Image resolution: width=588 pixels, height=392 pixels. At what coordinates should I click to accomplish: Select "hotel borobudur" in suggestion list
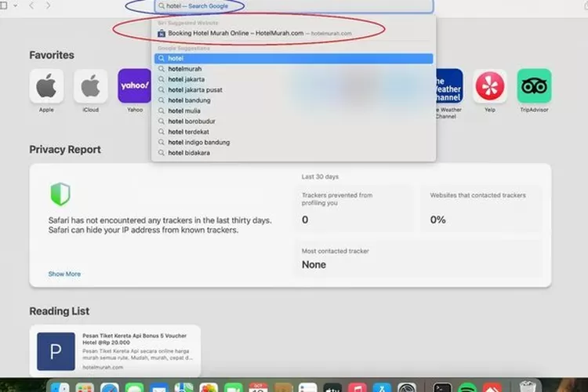(191, 122)
